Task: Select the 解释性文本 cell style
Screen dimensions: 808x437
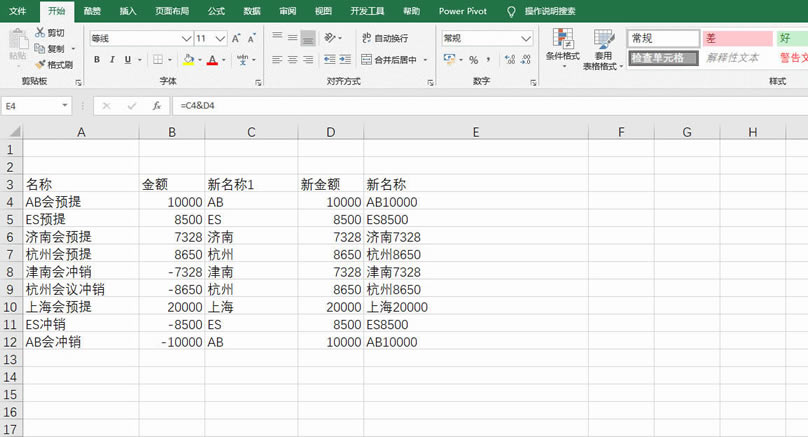Action: [737, 58]
